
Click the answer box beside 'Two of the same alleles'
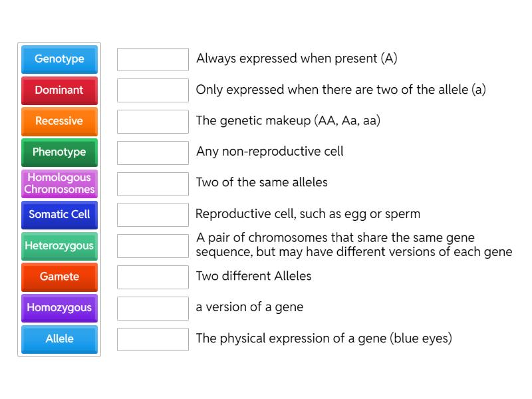click(152, 183)
